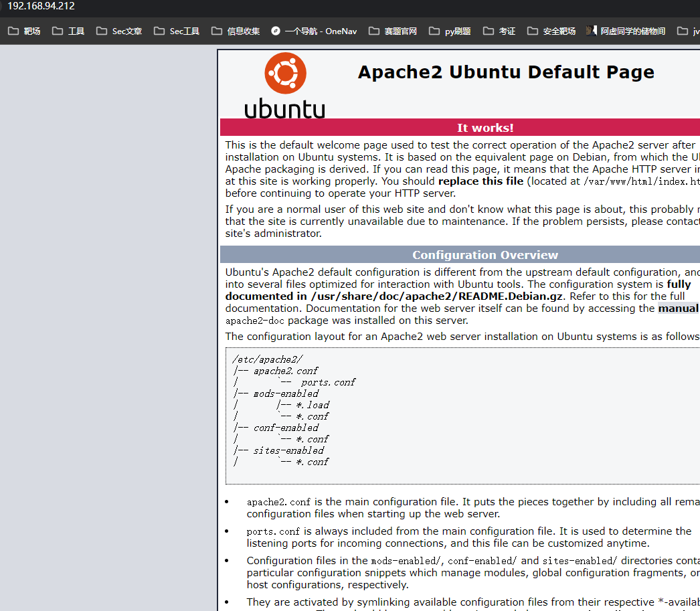
Task: Click the 'apache2.conf is the main' bullet
Action: tap(473, 507)
